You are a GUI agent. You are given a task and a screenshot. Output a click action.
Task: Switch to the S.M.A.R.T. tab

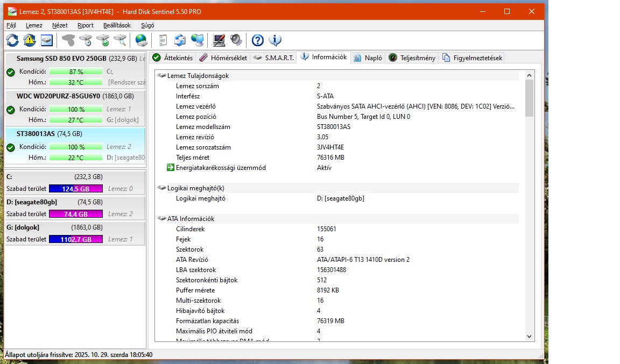(x=274, y=58)
